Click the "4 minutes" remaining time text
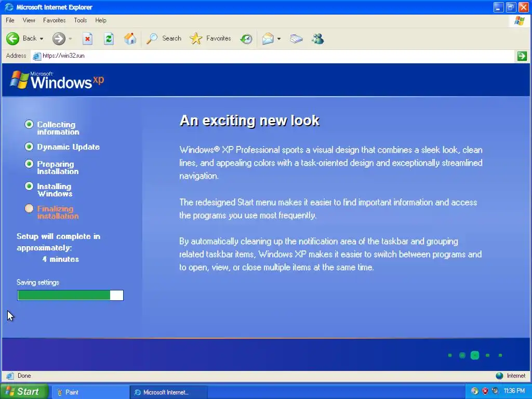The width and height of the screenshot is (532, 399). click(x=61, y=259)
